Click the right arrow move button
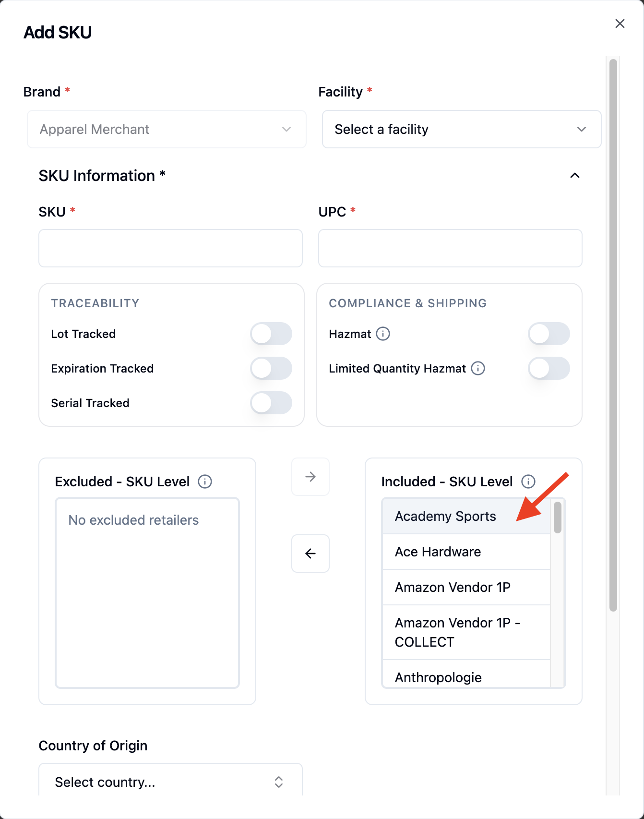This screenshot has height=819, width=644. (x=310, y=477)
